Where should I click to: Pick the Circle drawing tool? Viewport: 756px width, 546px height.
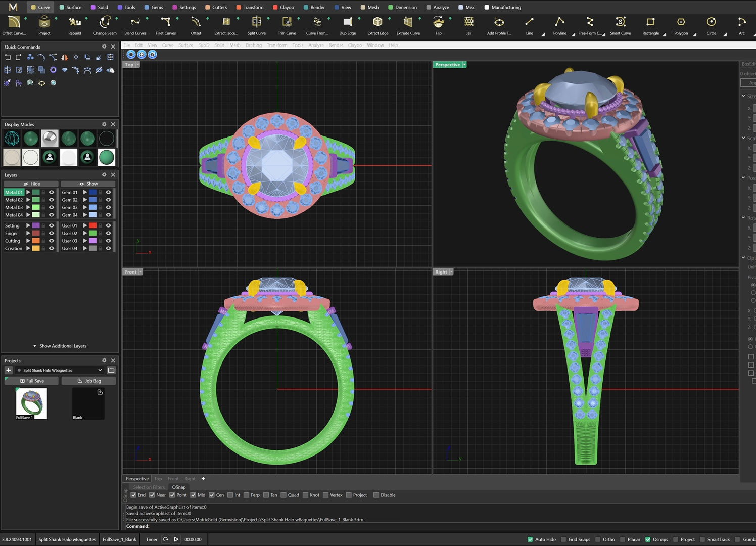(711, 22)
